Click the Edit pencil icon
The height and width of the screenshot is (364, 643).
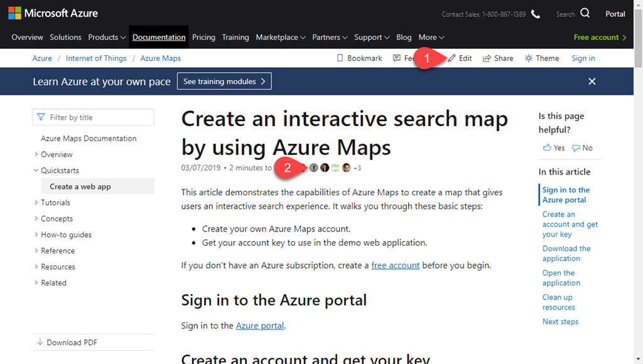[451, 58]
